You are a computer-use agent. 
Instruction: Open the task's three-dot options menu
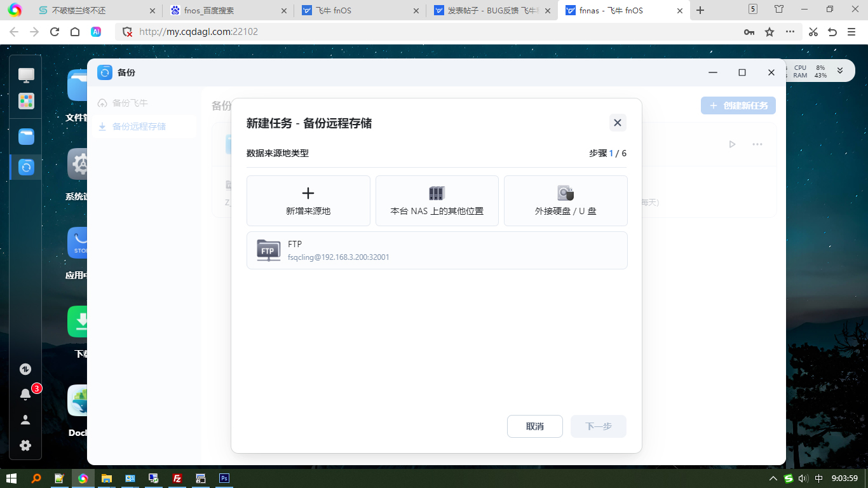click(x=757, y=144)
